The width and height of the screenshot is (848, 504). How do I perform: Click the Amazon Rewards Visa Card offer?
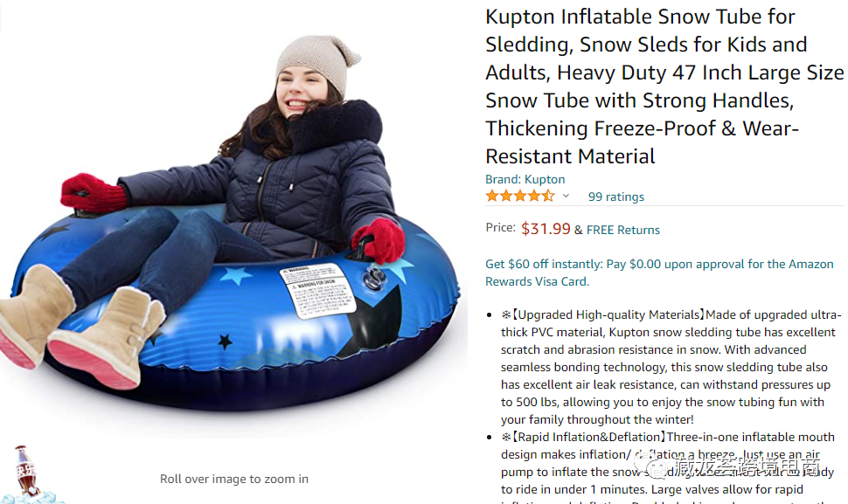coord(659,273)
